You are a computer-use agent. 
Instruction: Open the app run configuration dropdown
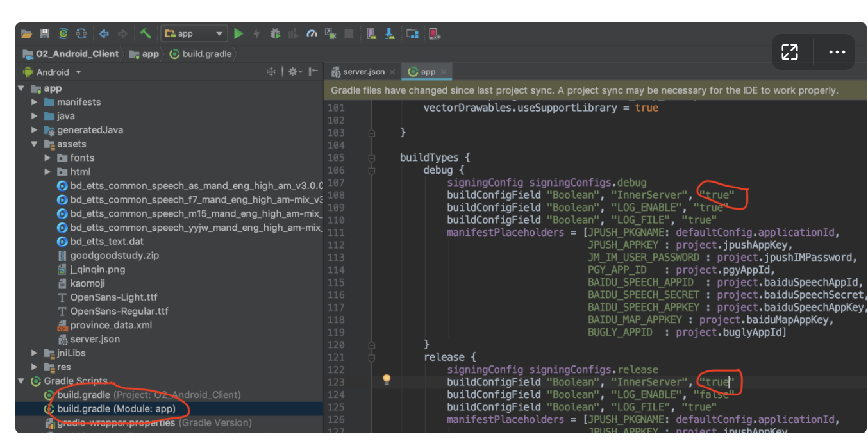click(x=194, y=34)
